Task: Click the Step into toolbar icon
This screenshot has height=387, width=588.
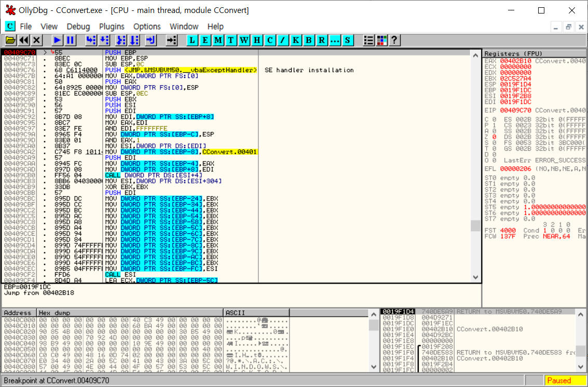Action: point(91,40)
